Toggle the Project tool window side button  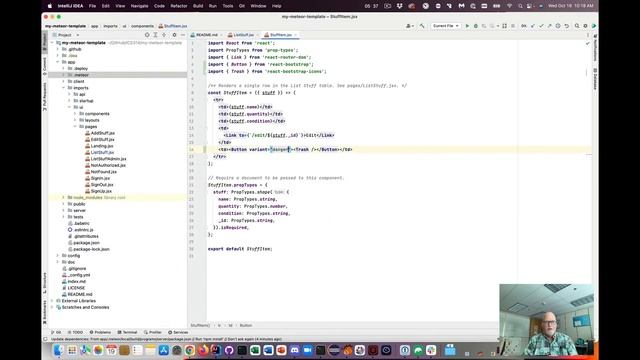point(44,42)
